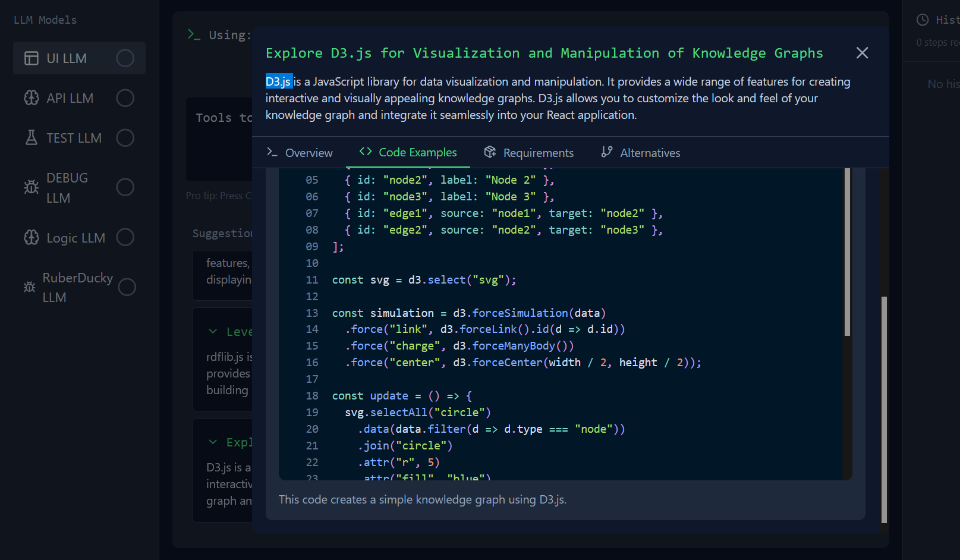Open the Code Examples tab

tap(408, 152)
